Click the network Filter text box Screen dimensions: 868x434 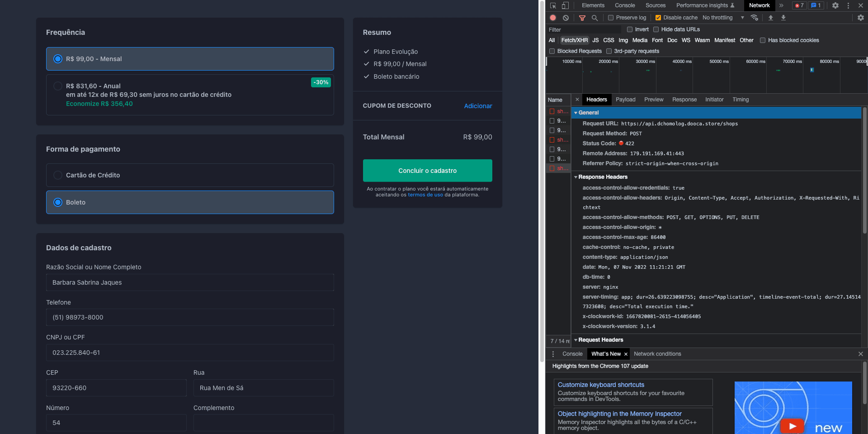coord(584,29)
